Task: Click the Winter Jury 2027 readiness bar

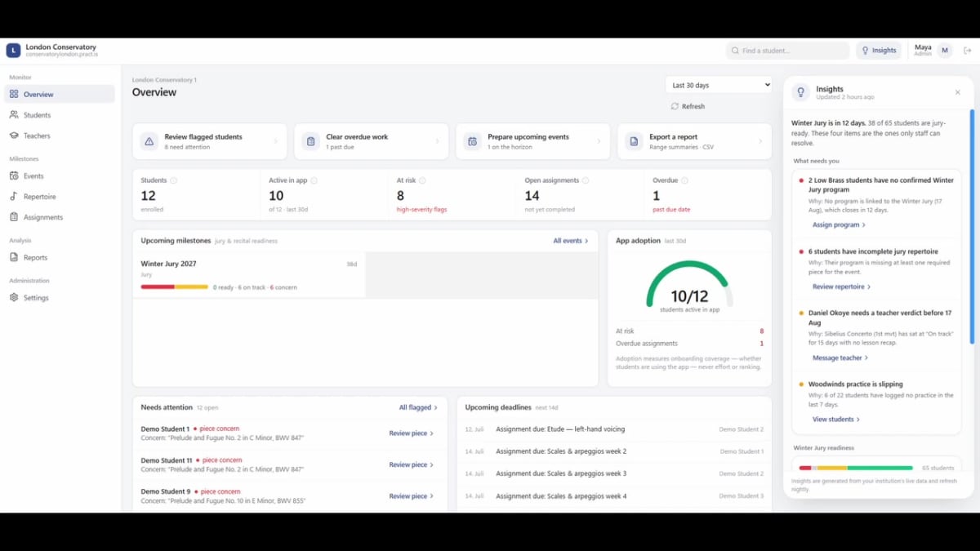Action: click(175, 287)
